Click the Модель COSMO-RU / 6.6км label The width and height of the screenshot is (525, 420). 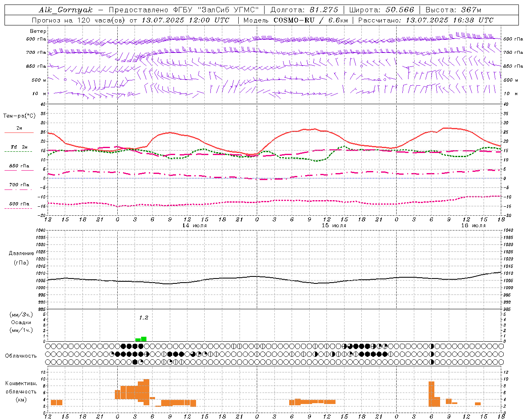pos(295,20)
